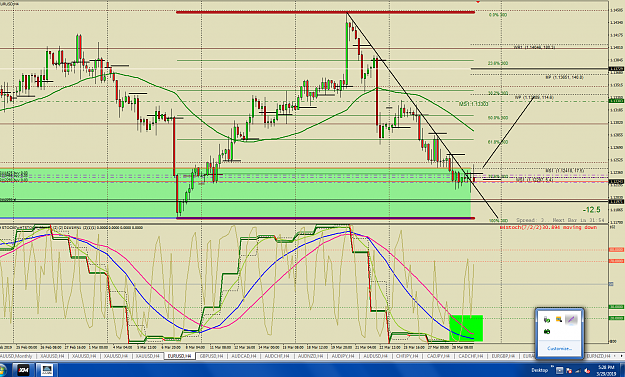Screen dimensions: 625x377
Task: Click the Safely Remove Hardware tray icon
Action: pyautogui.click(x=546, y=319)
